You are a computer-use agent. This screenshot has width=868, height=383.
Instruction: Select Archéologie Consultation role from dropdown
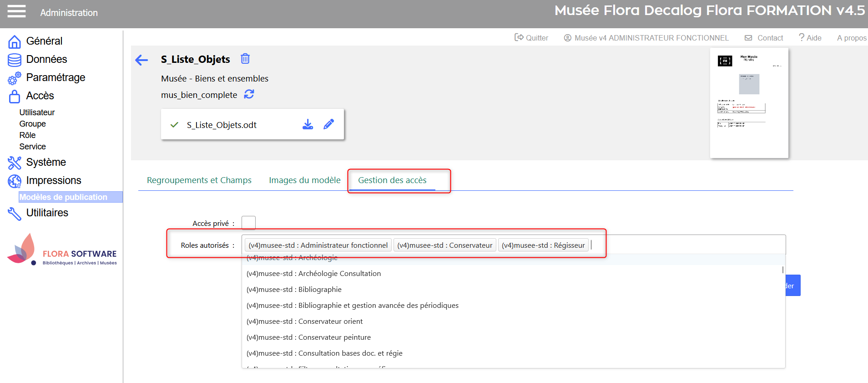tap(313, 273)
